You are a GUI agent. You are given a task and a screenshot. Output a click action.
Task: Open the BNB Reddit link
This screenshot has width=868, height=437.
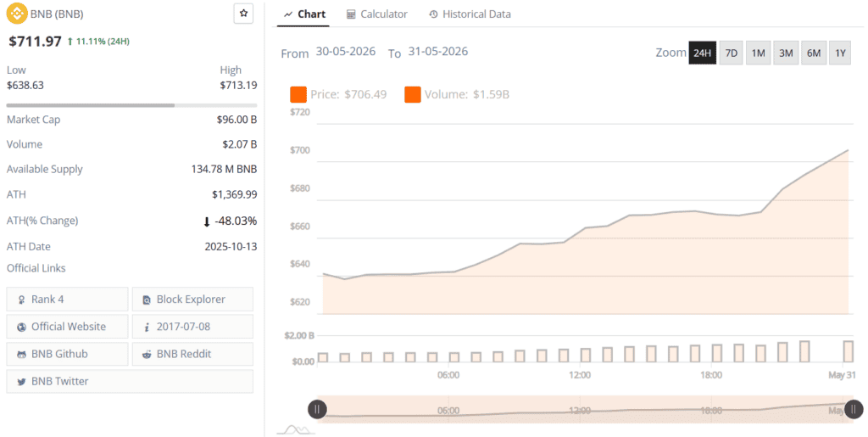point(192,355)
